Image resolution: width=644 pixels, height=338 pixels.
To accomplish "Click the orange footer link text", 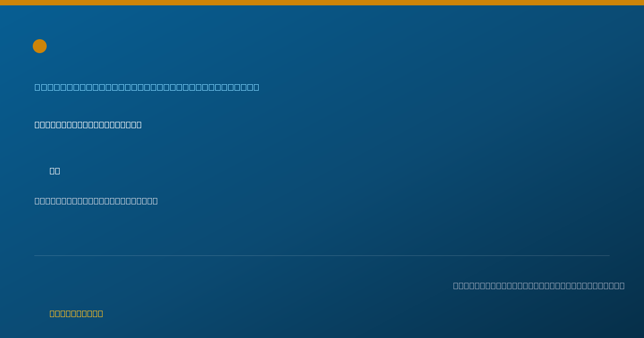I will (x=76, y=313).
